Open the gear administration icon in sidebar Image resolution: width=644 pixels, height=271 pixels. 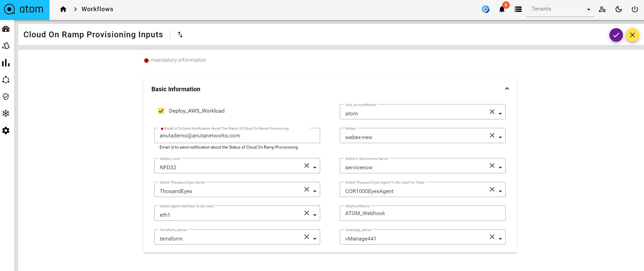(x=6, y=131)
